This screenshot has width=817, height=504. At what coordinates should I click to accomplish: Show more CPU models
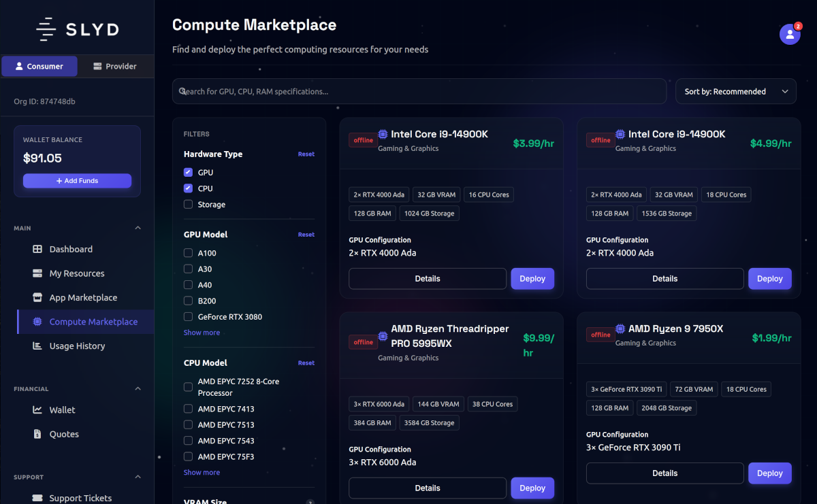(x=202, y=472)
